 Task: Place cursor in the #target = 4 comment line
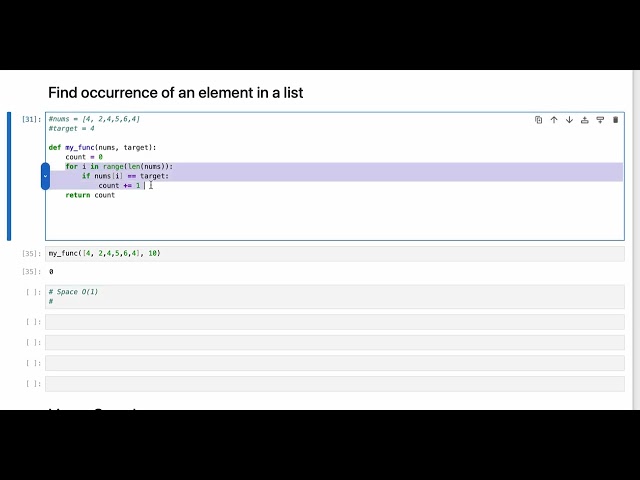71,128
